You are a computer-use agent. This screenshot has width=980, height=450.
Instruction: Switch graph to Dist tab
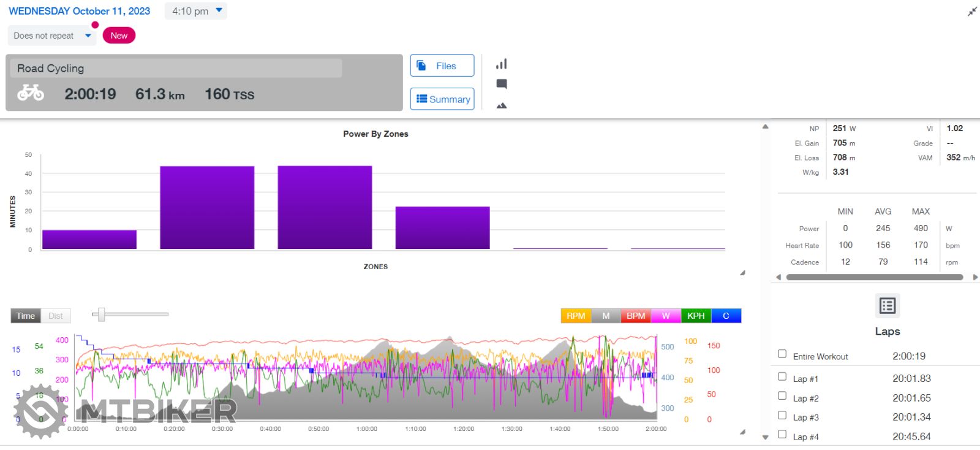(56, 316)
